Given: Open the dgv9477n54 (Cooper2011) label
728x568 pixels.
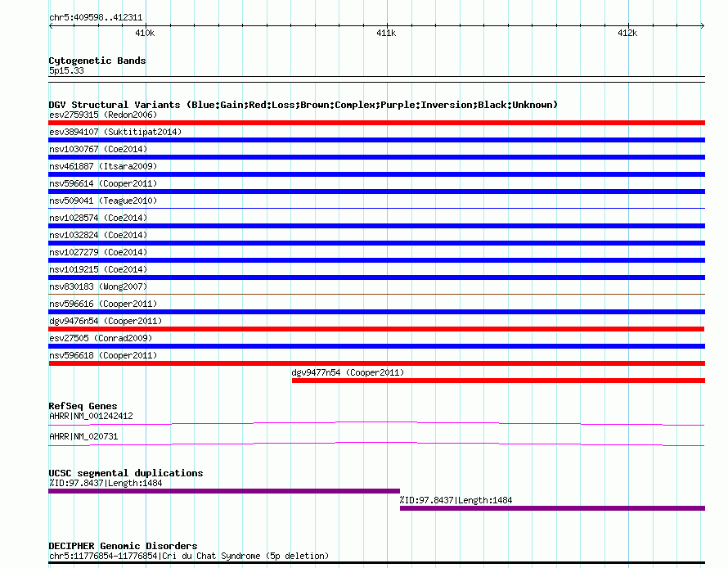Looking at the screenshot, I should (x=348, y=372).
